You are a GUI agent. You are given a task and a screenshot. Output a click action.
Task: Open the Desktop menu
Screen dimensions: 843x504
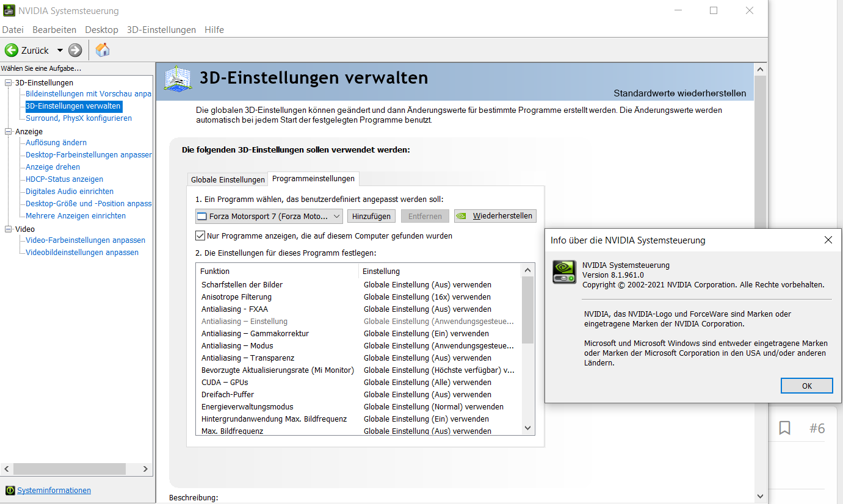[x=102, y=29]
